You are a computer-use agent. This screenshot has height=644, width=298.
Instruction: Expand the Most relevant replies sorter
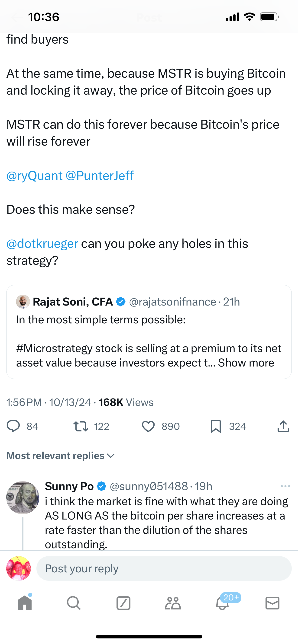[x=61, y=456]
